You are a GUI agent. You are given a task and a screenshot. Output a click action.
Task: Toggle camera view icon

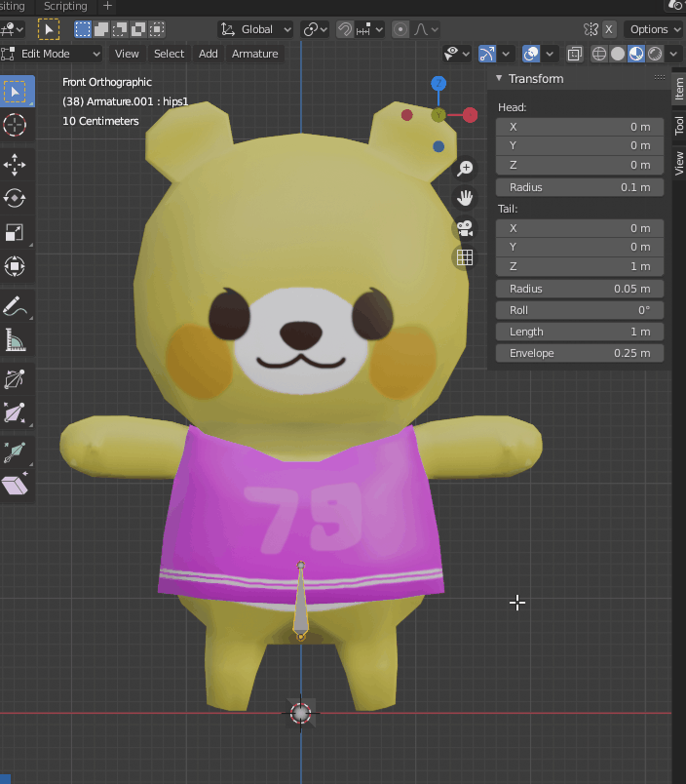(x=465, y=228)
